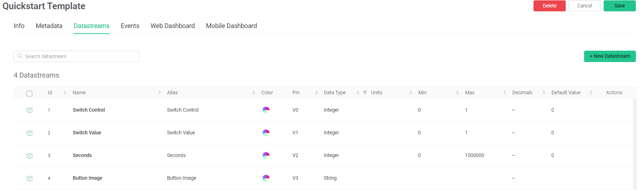Sort datastreams by Name column
Screen dimensions: 644x196
(159, 93)
